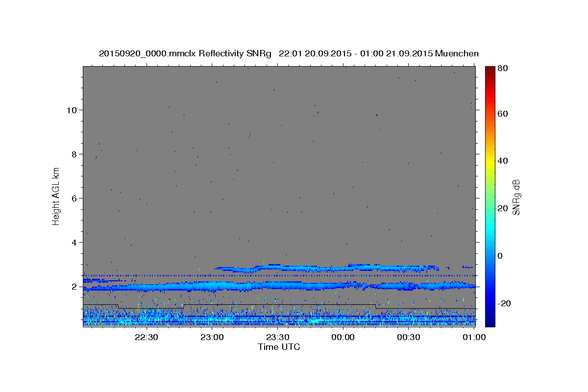Click the plot title text '20150920_0000.mmclx Reflectivity SNRg'
588x392 pixels.
pos(185,53)
